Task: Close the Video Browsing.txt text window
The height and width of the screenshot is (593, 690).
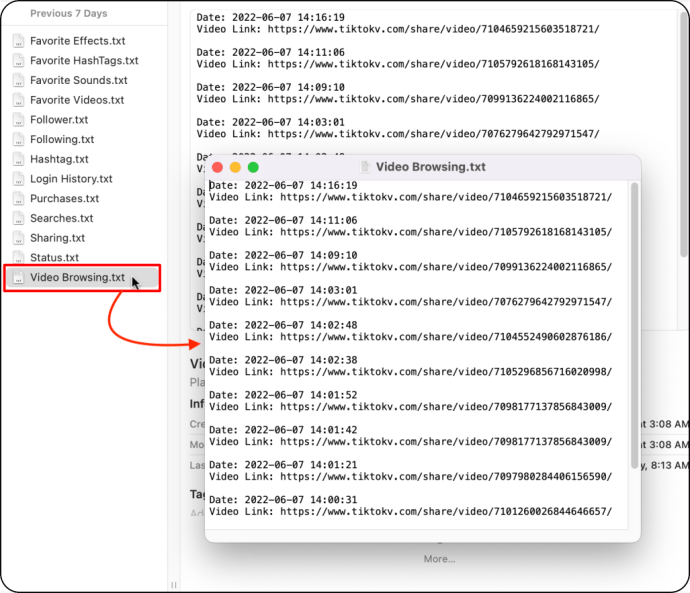Action: tap(217, 167)
